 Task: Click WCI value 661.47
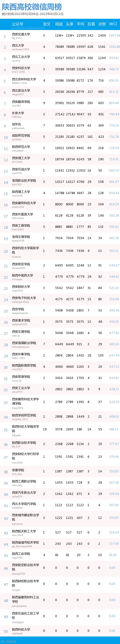pyautogui.click(x=114, y=182)
